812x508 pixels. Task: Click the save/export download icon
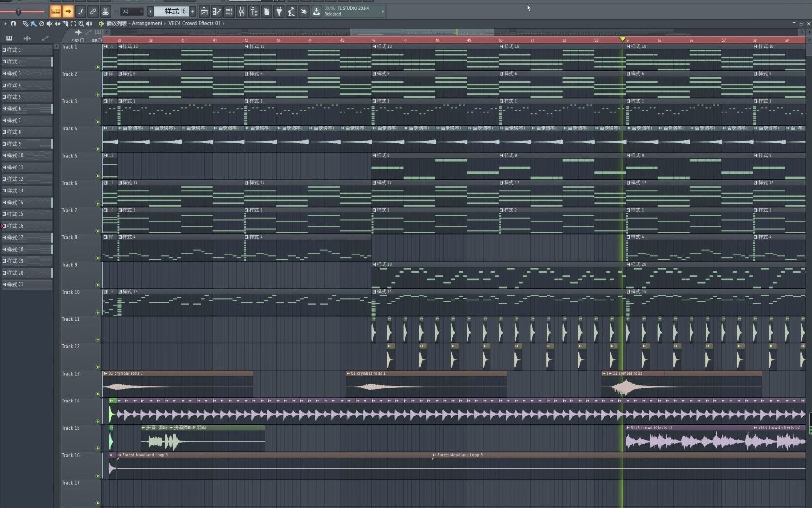pos(316,11)
